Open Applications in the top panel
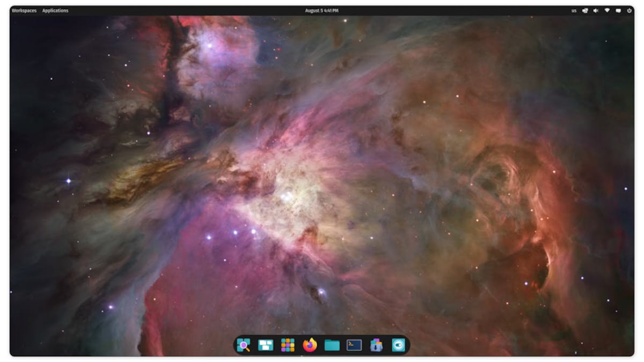644x362 pixels. (x=55, y=11)
